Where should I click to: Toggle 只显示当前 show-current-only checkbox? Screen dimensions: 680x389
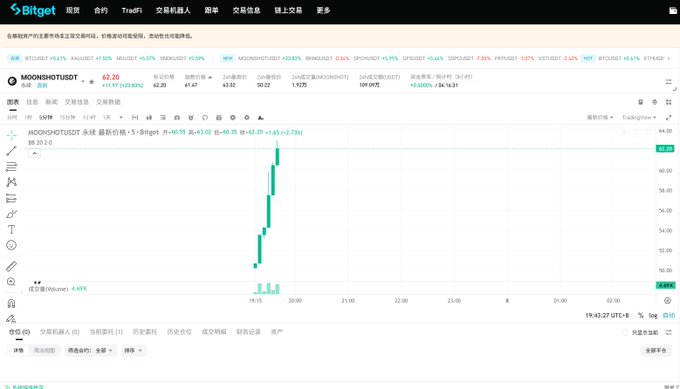pyautogui.click(x=625, y=332)
